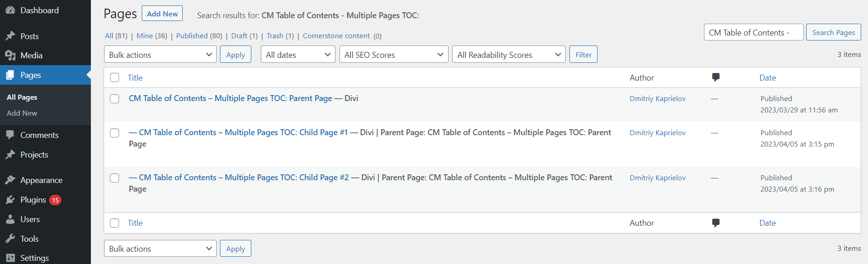Click the Plugins update count badge 15
868x264 pixels.
pyautogui.click(x=55, y=200)
